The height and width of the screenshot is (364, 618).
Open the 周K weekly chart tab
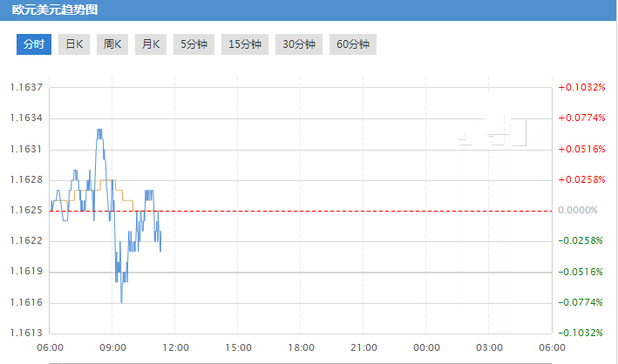tap(112, 44)
